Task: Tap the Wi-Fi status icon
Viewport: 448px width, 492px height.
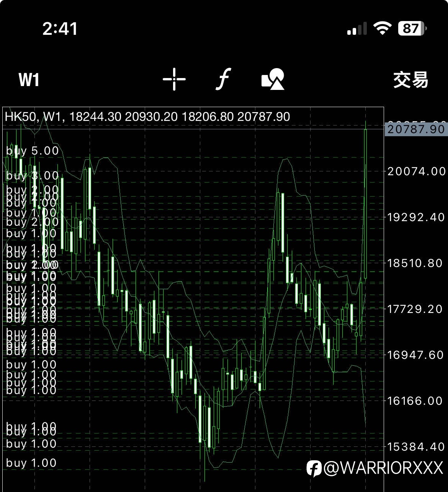Action: click(x=382, y=28)
